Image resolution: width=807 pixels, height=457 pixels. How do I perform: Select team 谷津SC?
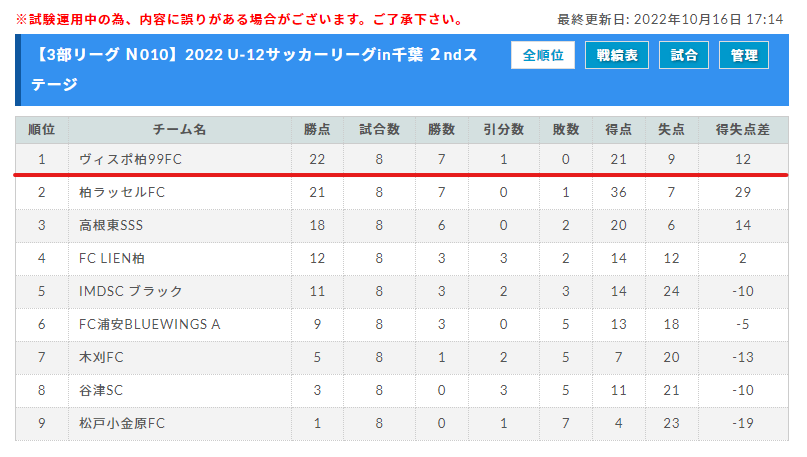click(101, 390)
